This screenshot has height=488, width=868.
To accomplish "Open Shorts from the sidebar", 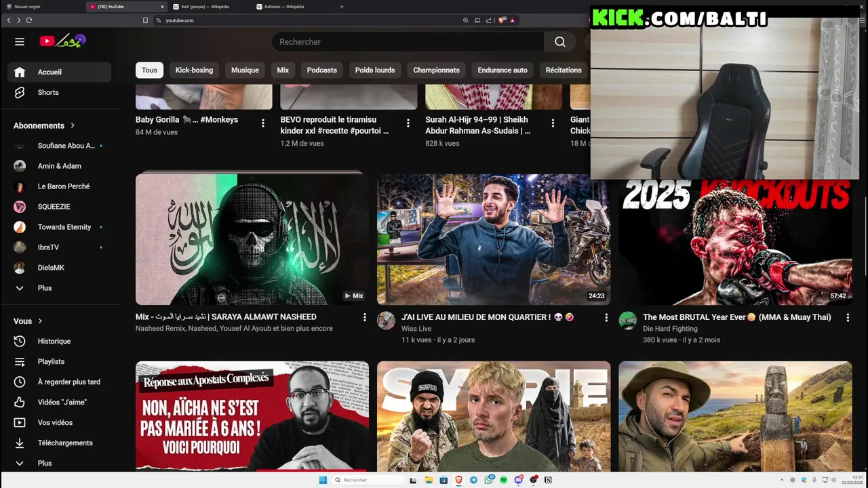I will tap(59, 92).
